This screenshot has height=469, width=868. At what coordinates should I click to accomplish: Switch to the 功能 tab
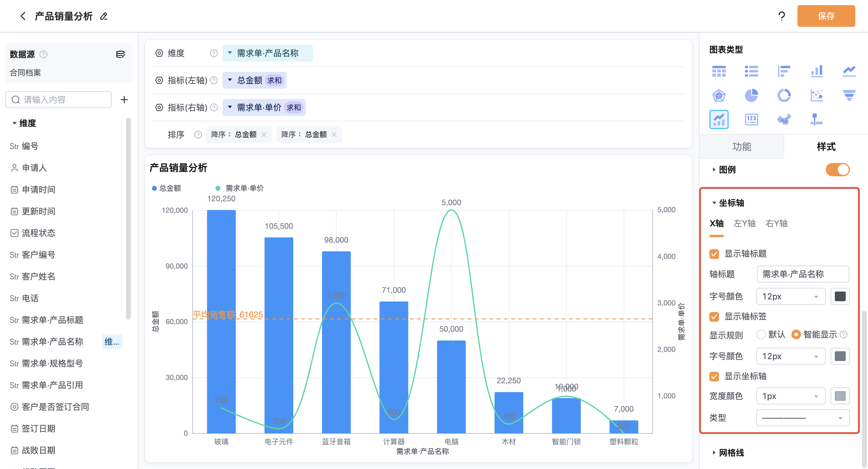coord(741,147)
